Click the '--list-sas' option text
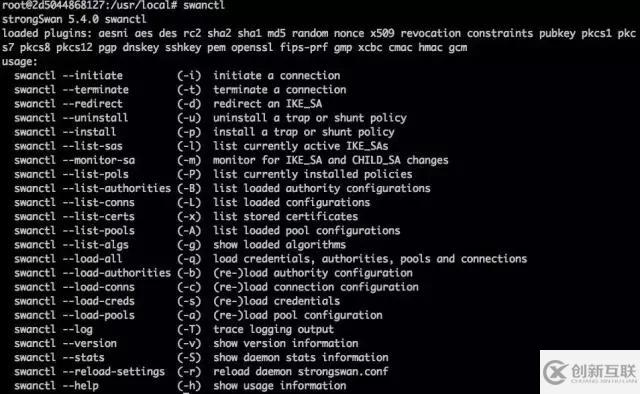The width and height of the screenshot is (640, 394). pyautogui.click(x=93, y=146)
